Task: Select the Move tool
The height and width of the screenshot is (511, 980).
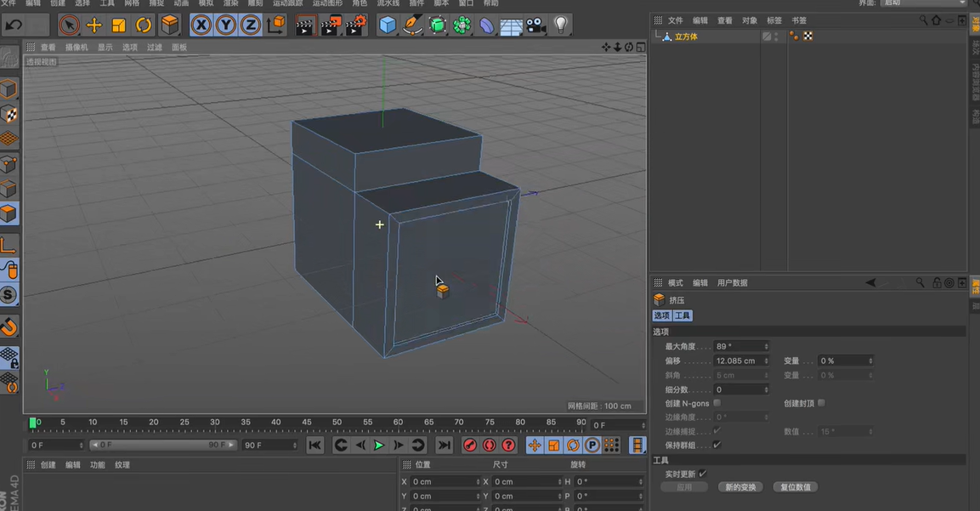Action: point(93,26)
